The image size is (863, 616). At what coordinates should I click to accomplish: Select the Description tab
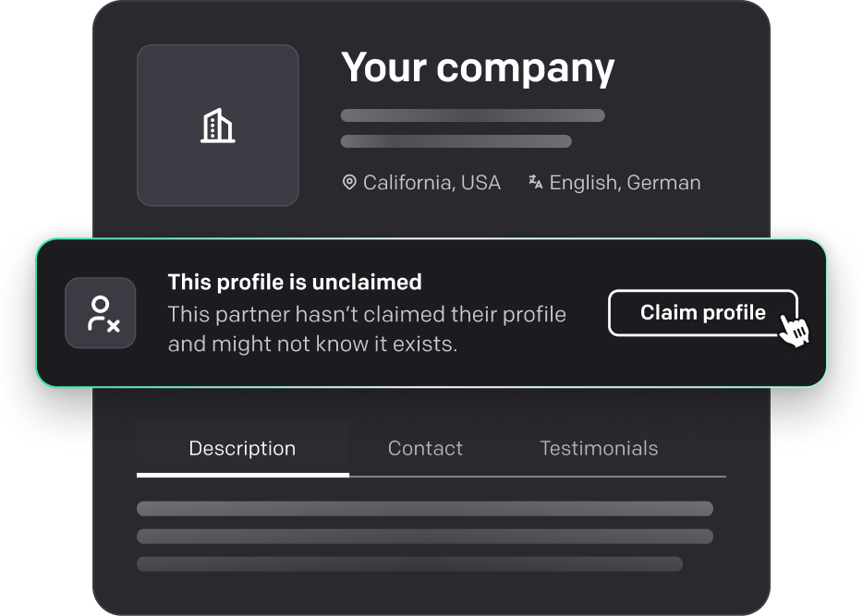click(x=242, y=448)
